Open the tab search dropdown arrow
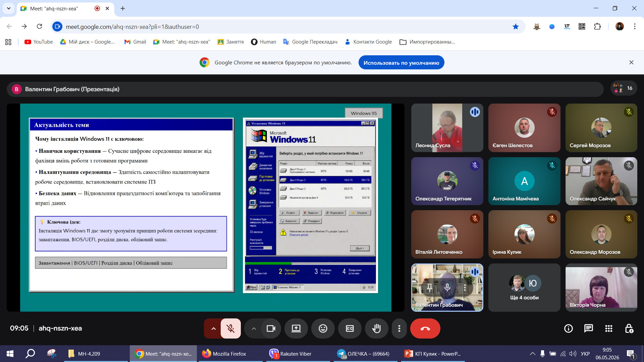The image size is (644, 362). point(8,8)
